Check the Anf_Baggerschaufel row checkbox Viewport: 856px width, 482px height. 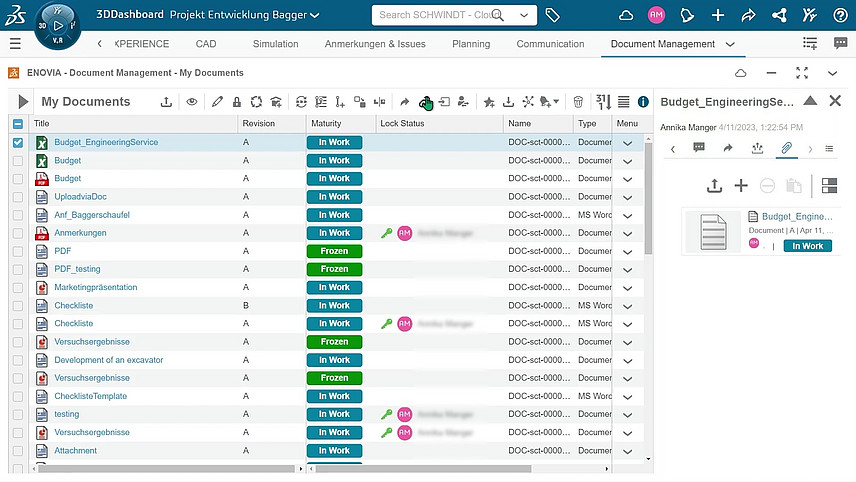pyautogui.click(x=18, y=215)
